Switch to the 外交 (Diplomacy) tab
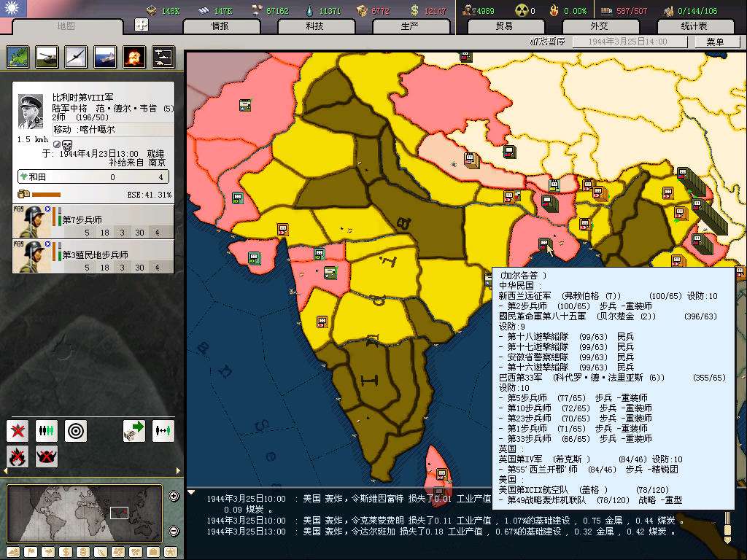The width and height of the screenshot is (747, 560). click(x=599, y=26)
